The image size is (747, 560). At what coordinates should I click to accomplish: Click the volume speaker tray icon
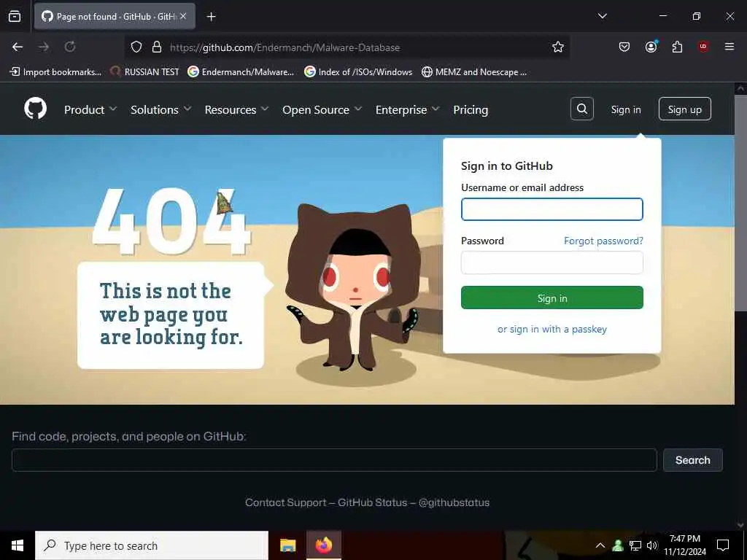651,545
